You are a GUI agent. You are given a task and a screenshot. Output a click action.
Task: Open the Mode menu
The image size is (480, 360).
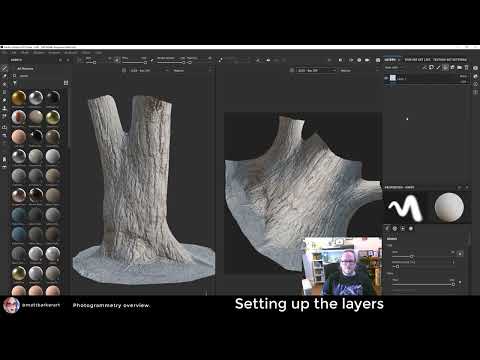(25, 53)
